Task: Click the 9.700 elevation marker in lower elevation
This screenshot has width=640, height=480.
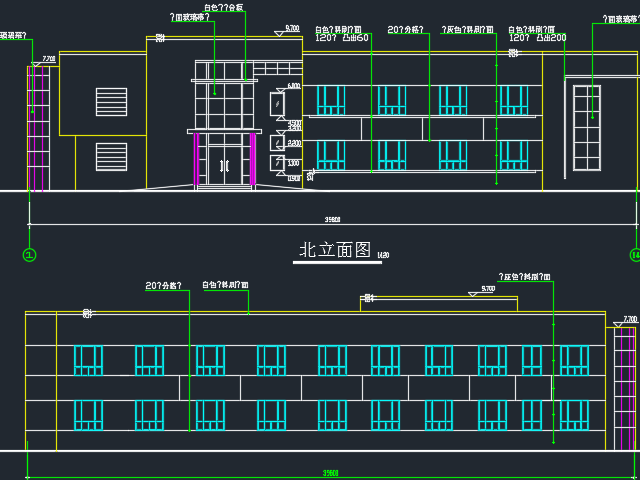Action: pyautogui.click(x=486, y=289)
